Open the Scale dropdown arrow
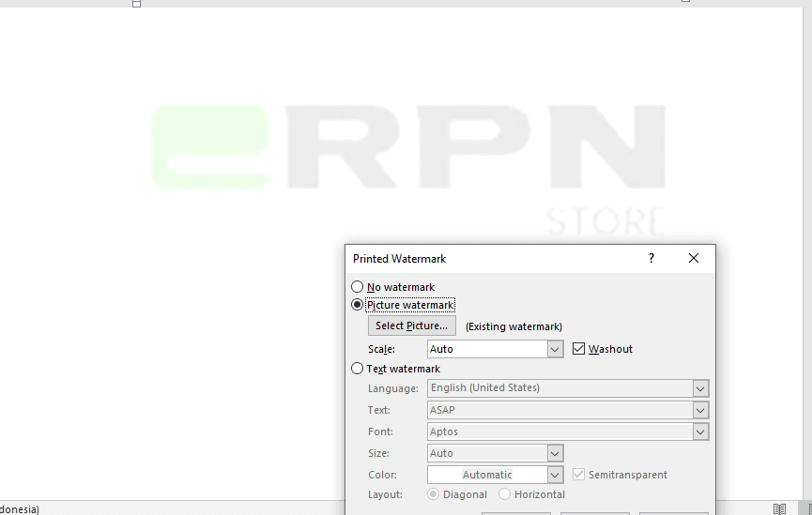 click(555, 349)
